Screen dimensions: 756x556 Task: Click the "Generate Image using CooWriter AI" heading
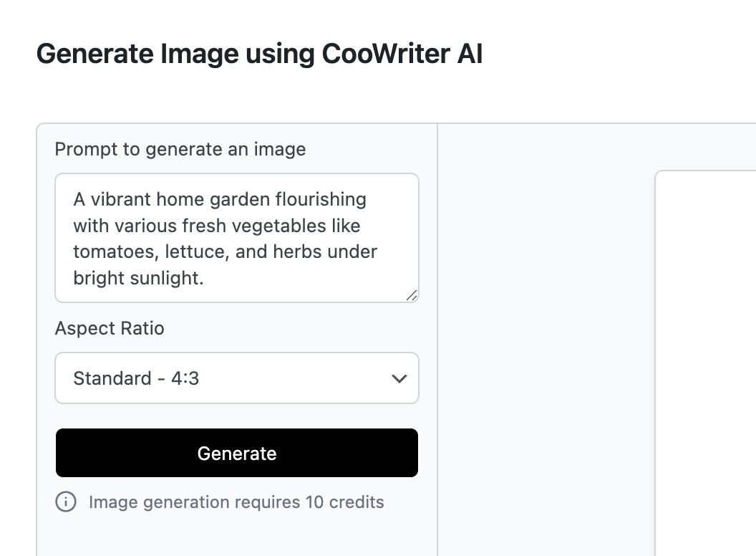click(259, 54)
